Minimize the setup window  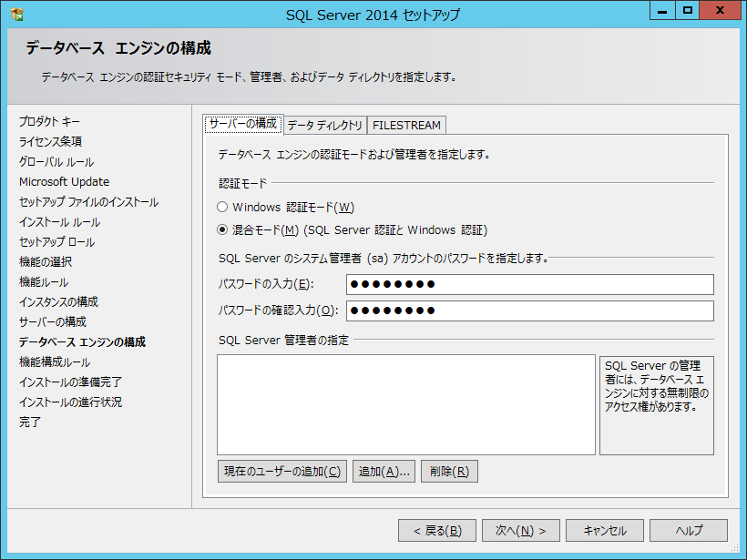(663, 11)
